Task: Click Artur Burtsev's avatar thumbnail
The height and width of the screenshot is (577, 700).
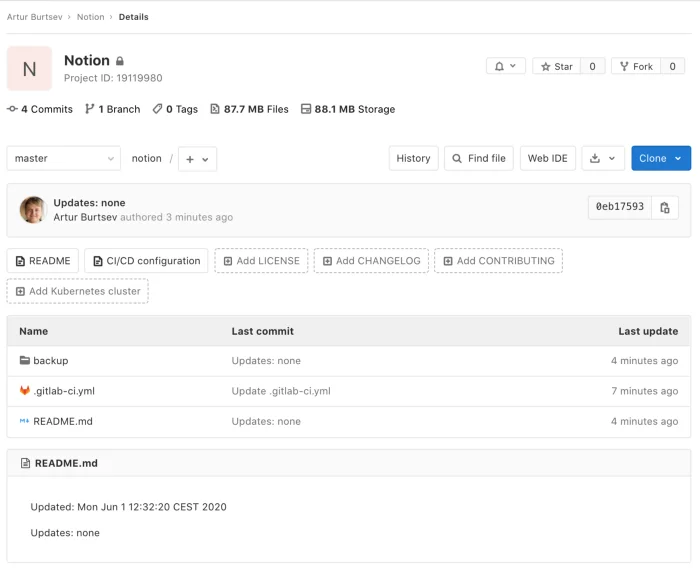Action: point(33,210)
